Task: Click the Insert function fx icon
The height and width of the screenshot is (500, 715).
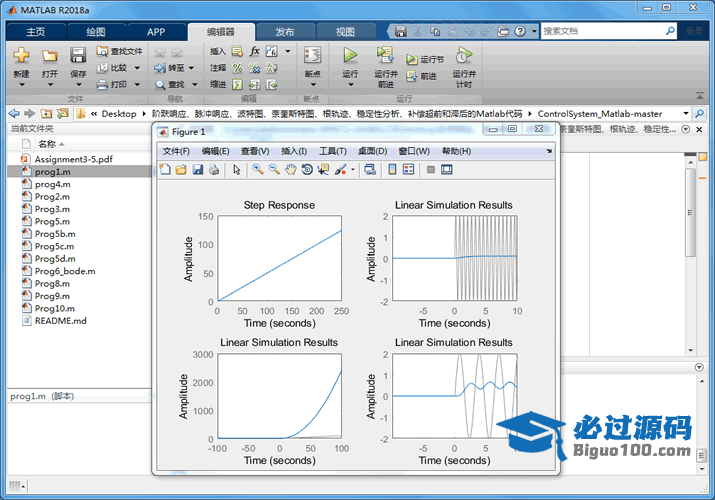Action: (254, 51)
